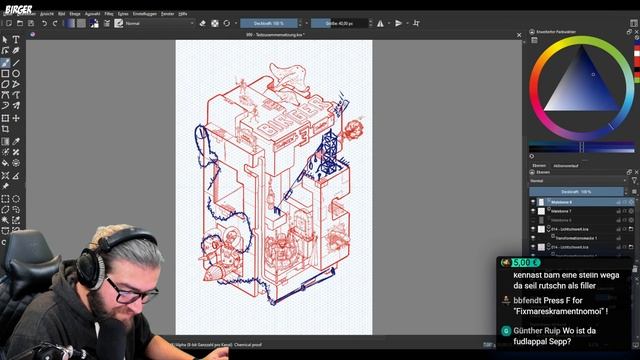Switch to the Ebenen tab
This screenshot has width=640, height=360.
point(539,166)
